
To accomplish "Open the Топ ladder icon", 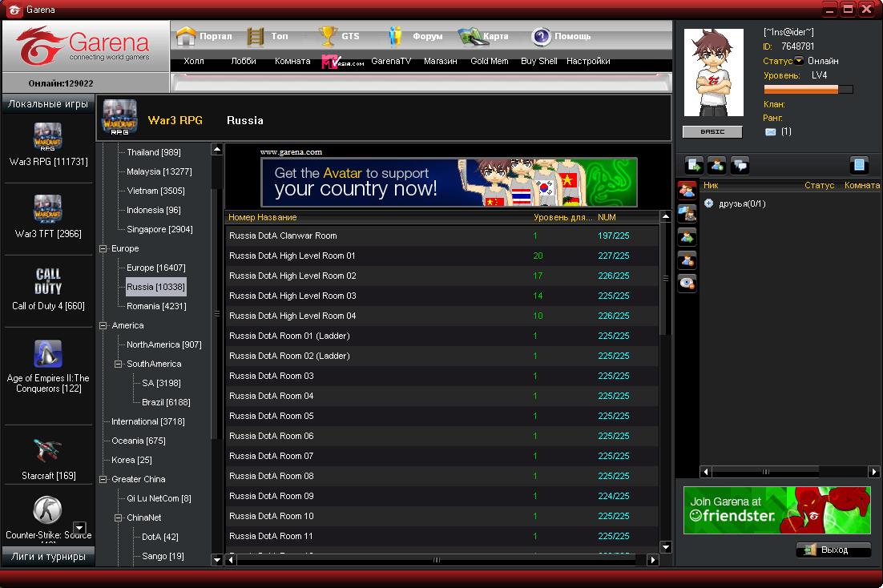I will coord(255,36).
